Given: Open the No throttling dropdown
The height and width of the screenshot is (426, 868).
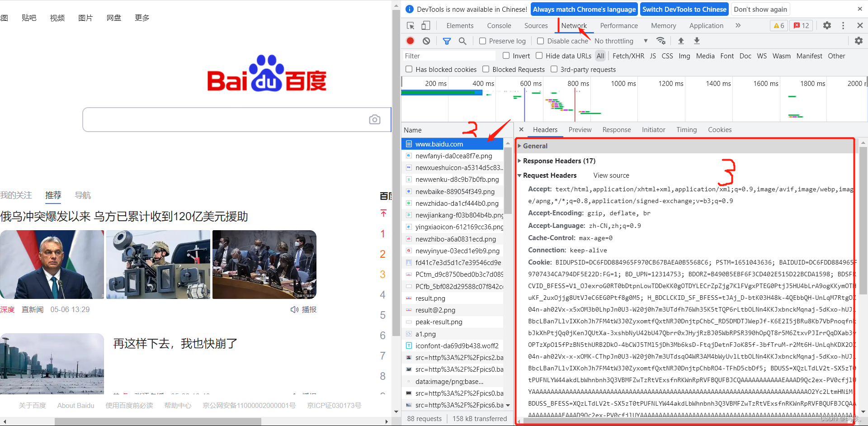Looking at the screenshot, I should pyautogui.click(x=621, y=41).
